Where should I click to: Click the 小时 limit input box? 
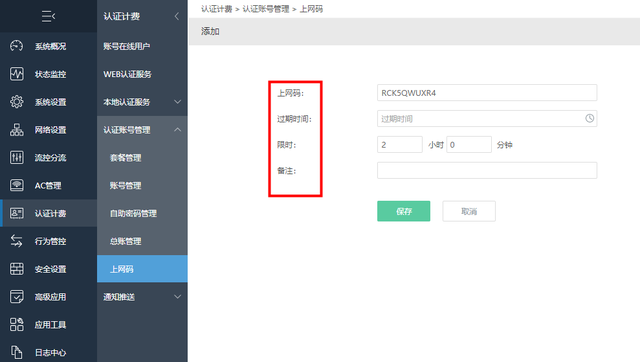400,144
